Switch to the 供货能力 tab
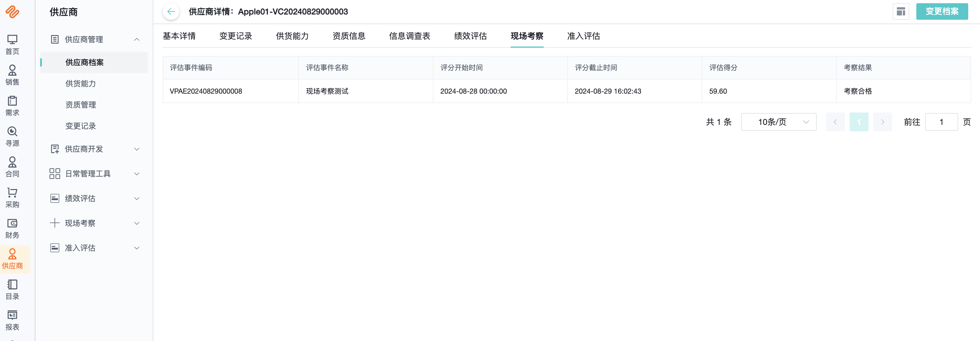Viewport: 980px width, 341px height. [292, 36]
